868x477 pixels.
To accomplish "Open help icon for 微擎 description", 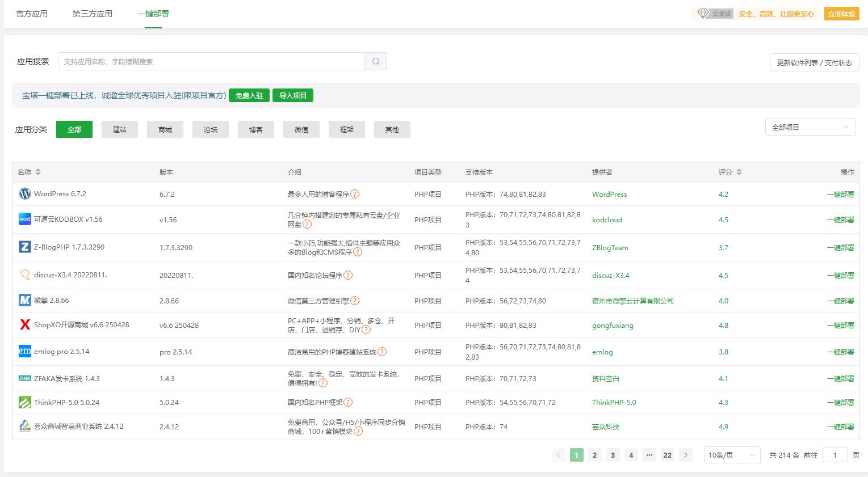I will click(355, 301).
